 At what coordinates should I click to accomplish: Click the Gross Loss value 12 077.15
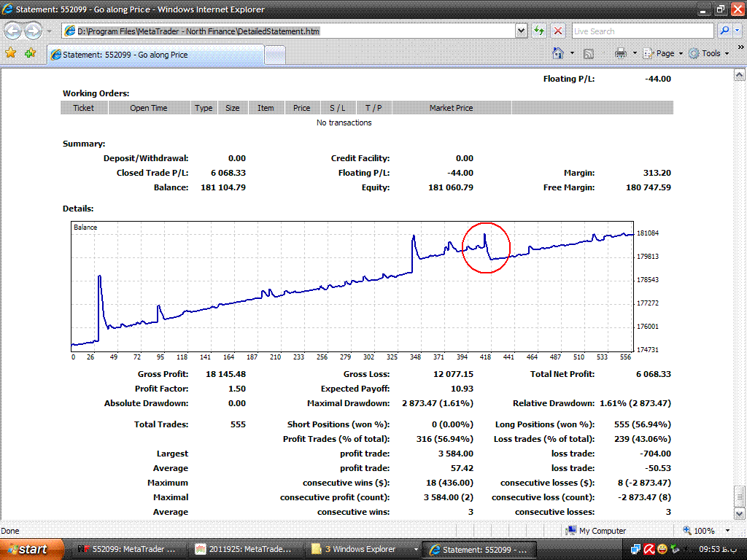point(453,374)
